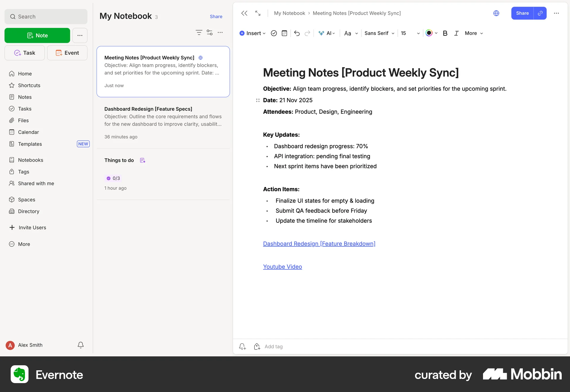Open the Insert menu in the editor toolbar

coord(252,33)
